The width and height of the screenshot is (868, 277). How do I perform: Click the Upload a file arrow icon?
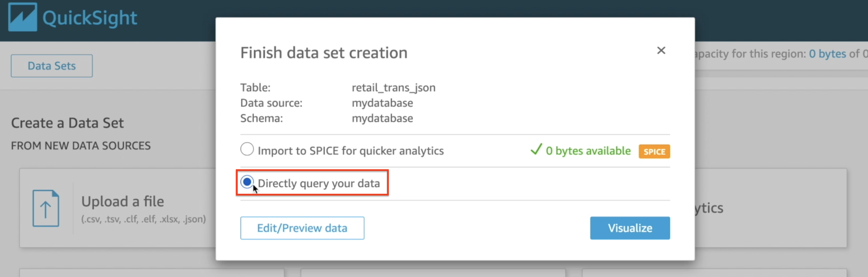(x=46, y=208)
